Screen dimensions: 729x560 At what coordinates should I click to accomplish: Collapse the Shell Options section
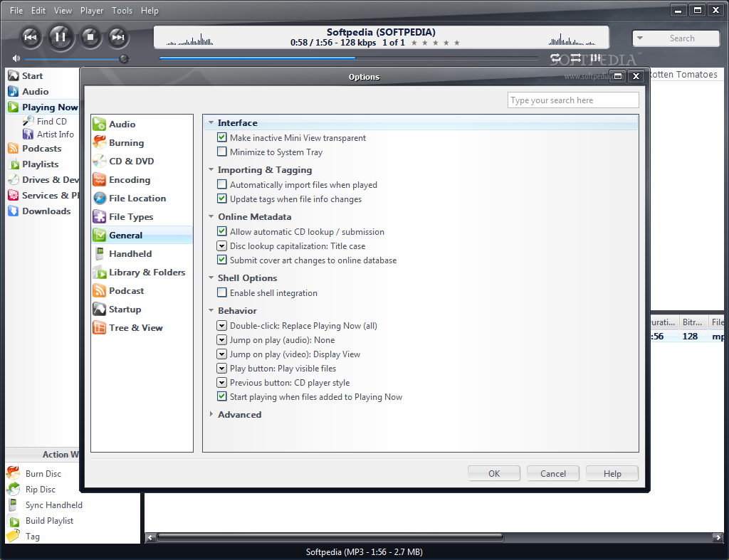(211, 278)
